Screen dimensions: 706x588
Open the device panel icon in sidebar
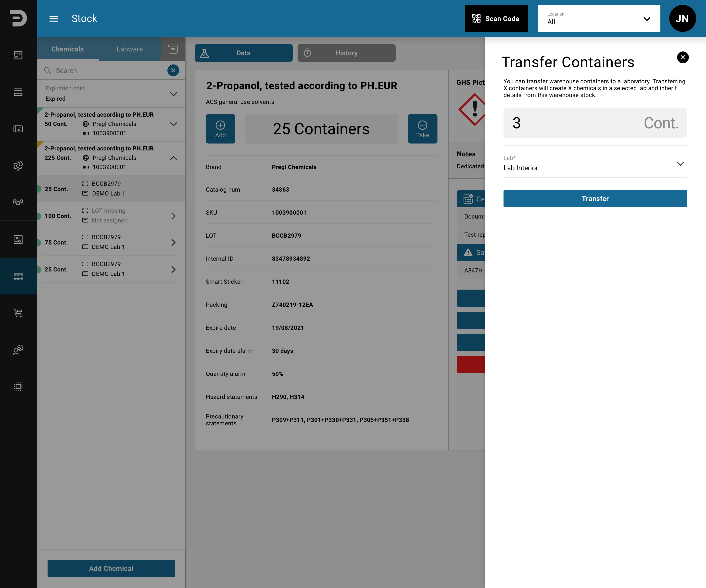18,129
